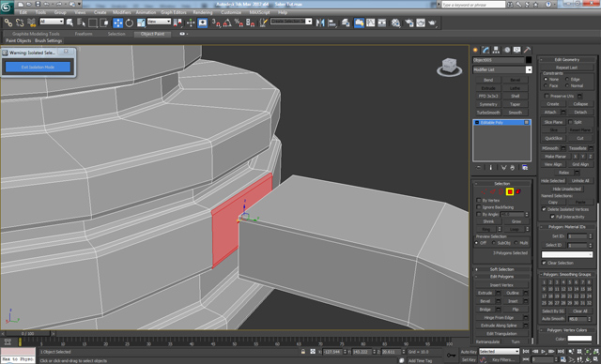
Task: Select the Edge constraint radio button
Action: click(x=567, y=79)
